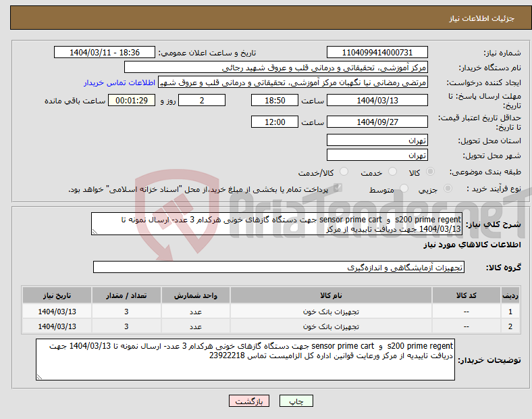The height and width of the screenshot is (419, 532).
Task: Select the متوسط purchase type radio
Action: tap(404, 188)
